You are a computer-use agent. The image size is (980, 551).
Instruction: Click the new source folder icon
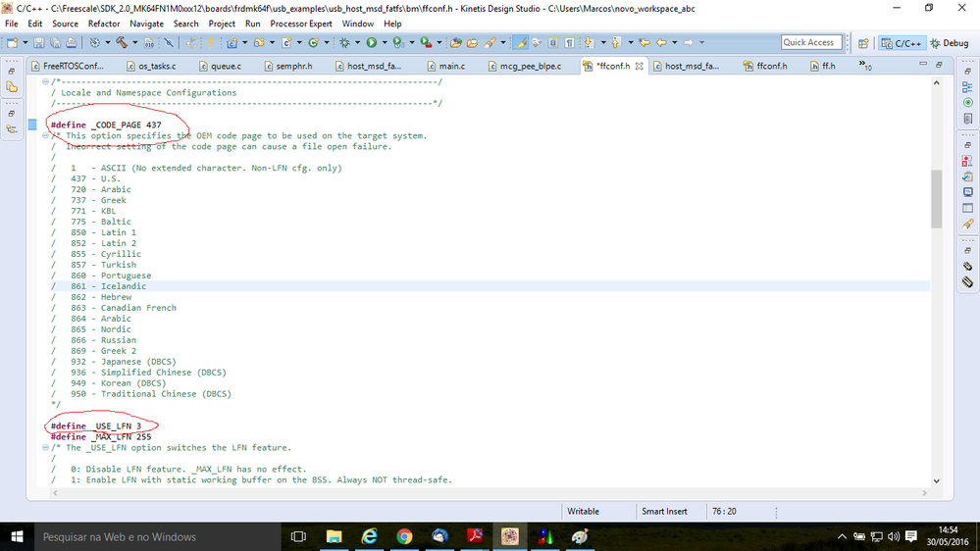point(259,42)
